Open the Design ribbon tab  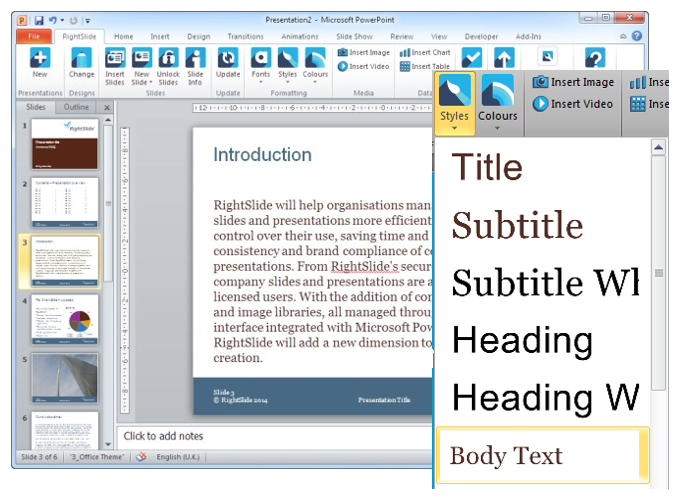point(199,36)
